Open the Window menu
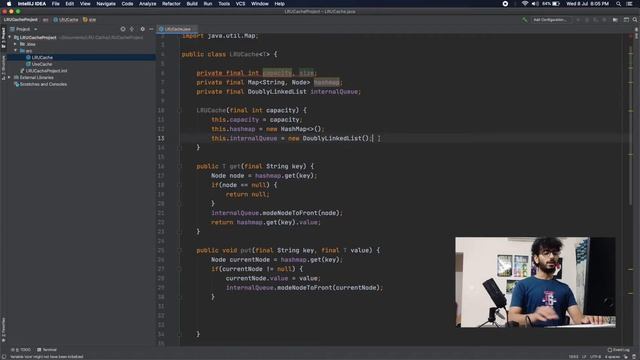 click(x=260, y=4)
